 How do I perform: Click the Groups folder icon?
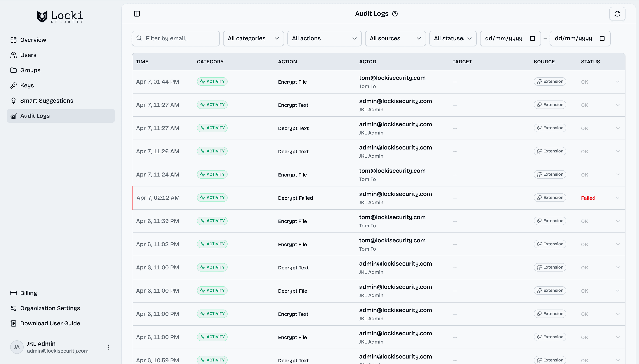coord(14,70)
